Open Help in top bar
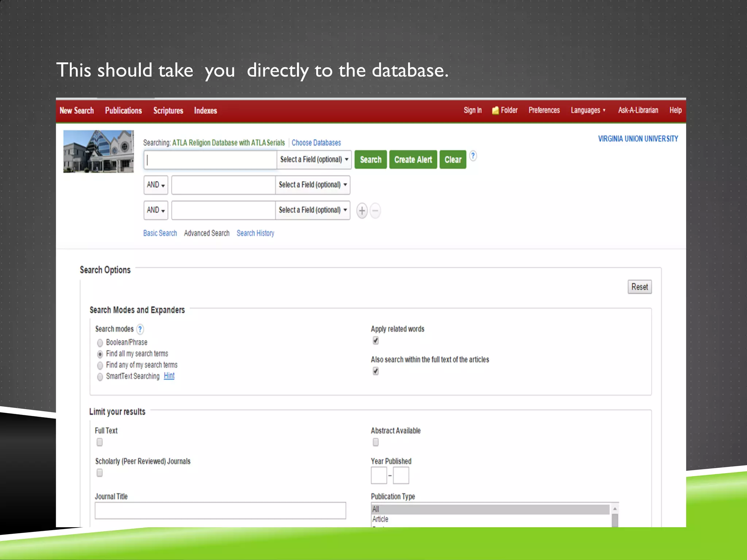Image resolution: width=747 pixels, height=560 pixels. [675, 110]
